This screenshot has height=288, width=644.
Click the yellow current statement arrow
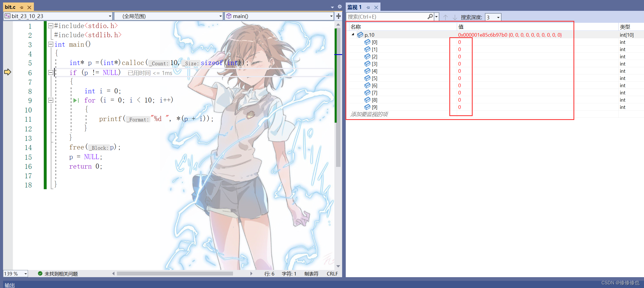click(7, 72)
